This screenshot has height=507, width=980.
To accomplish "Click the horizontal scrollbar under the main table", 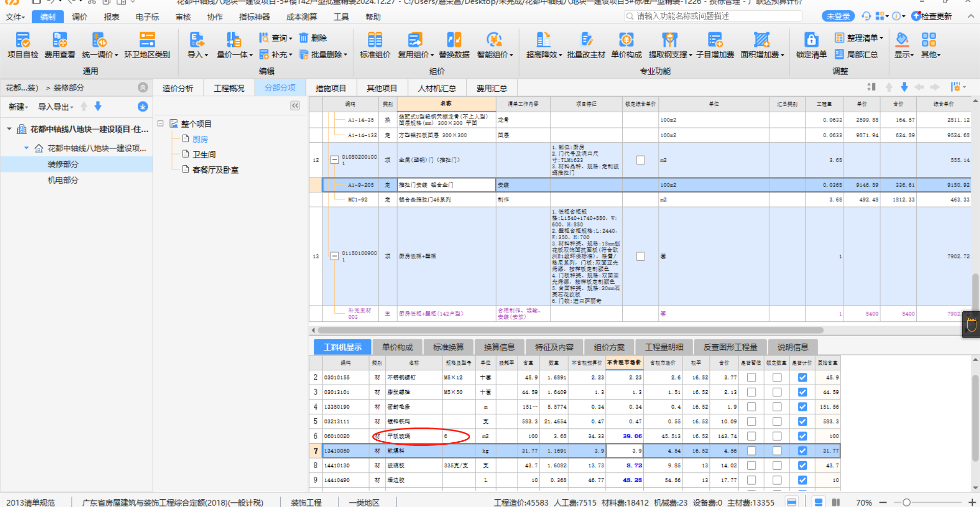I will tap(571, 330).
